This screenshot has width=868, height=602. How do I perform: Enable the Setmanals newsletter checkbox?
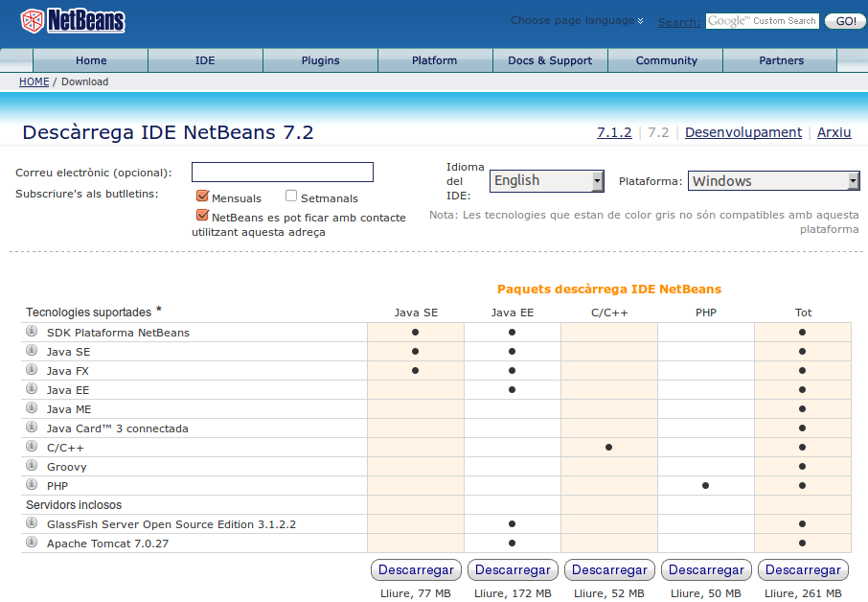click(291, 197)
